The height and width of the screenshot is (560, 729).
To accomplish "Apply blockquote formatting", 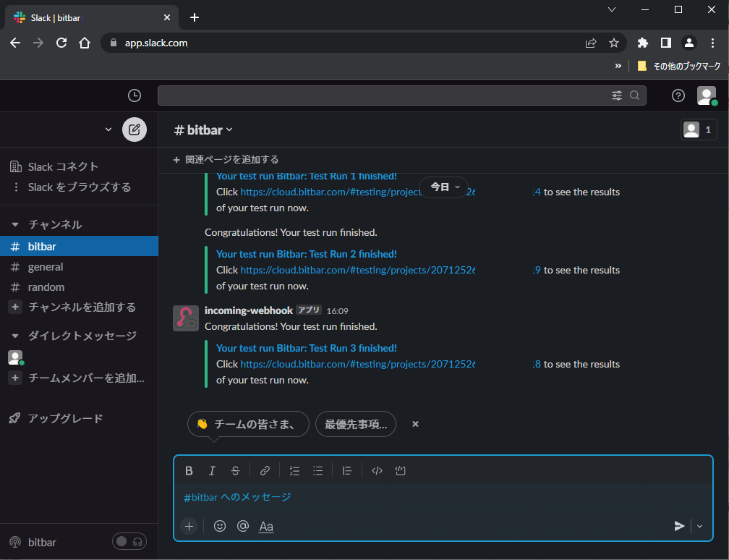I will (x=347, y=471).
